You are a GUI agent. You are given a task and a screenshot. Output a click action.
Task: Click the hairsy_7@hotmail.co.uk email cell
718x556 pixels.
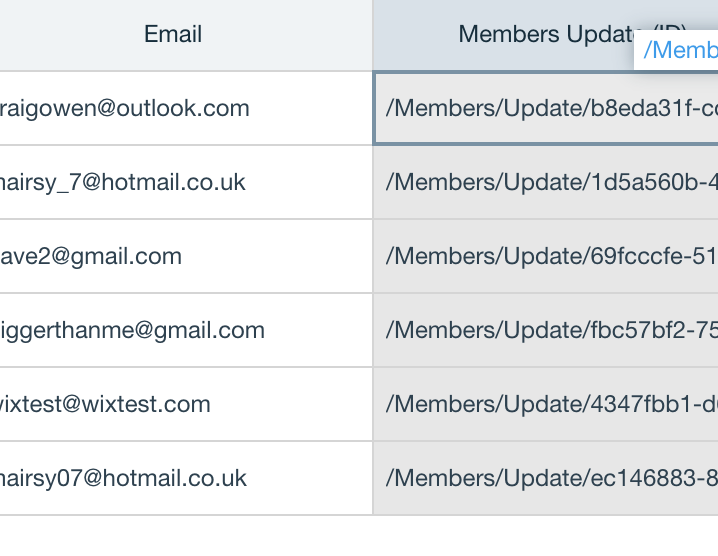[x=186, y=182]
